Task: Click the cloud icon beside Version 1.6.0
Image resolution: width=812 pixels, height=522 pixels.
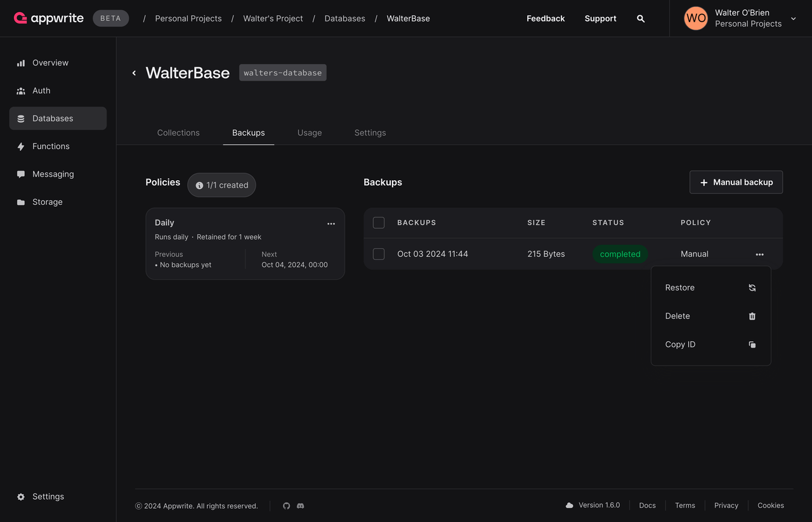Action: 570,506
